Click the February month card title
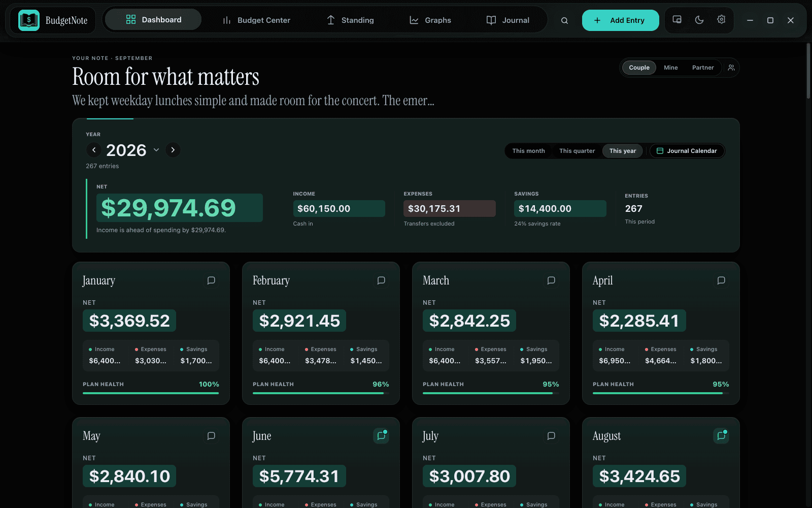 point(271,280)
